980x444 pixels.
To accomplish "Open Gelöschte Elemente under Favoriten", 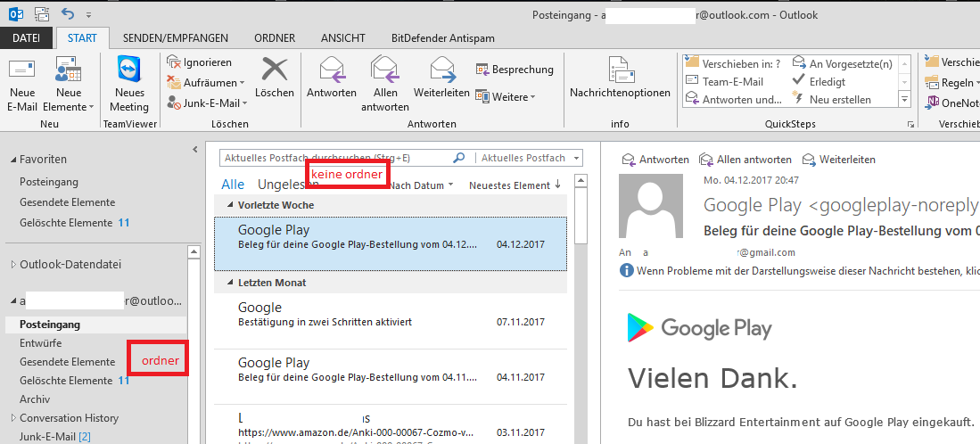I will coord(66,222).
